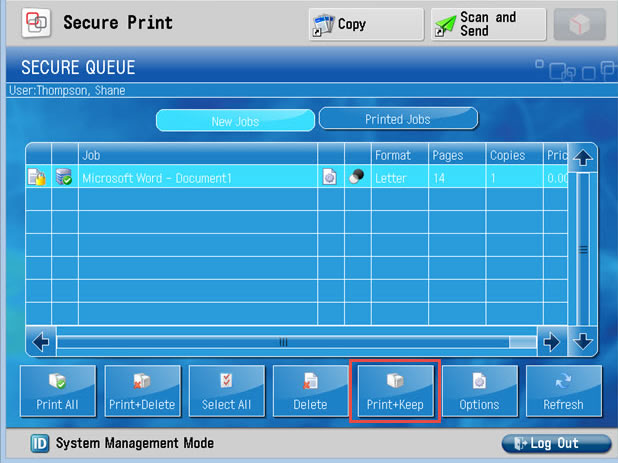
Task: Click the copies value 1 cell
Action: click(514, 177)
